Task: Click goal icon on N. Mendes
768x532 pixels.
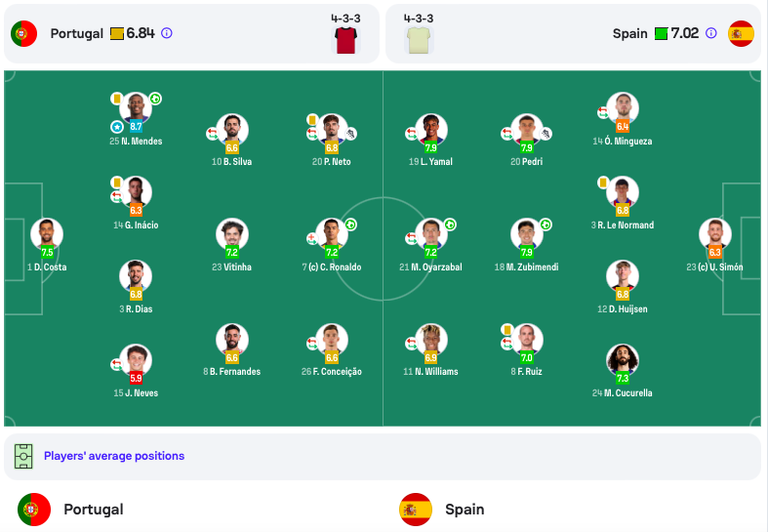Action: 155,99
